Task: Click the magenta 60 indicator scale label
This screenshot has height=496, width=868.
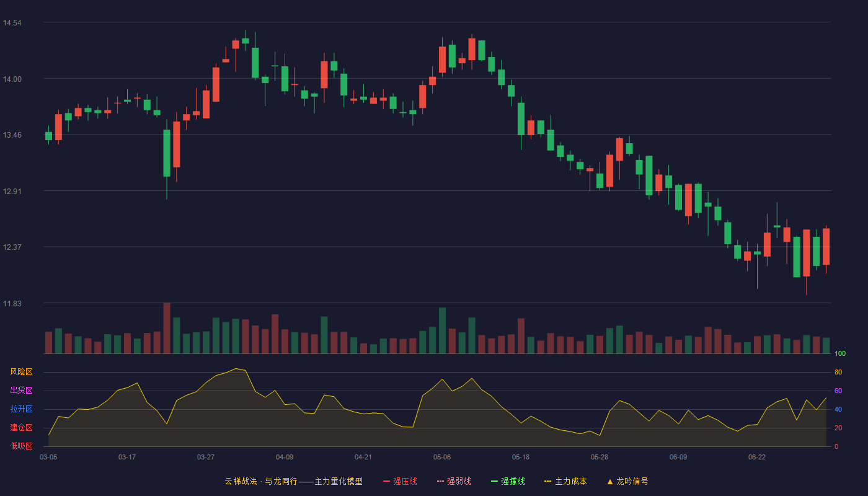Action: [x=838, y=391]
